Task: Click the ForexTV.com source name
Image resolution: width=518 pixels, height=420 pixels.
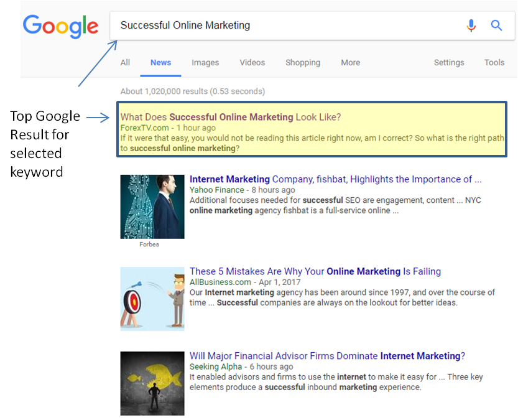Action: coord(144,128)
